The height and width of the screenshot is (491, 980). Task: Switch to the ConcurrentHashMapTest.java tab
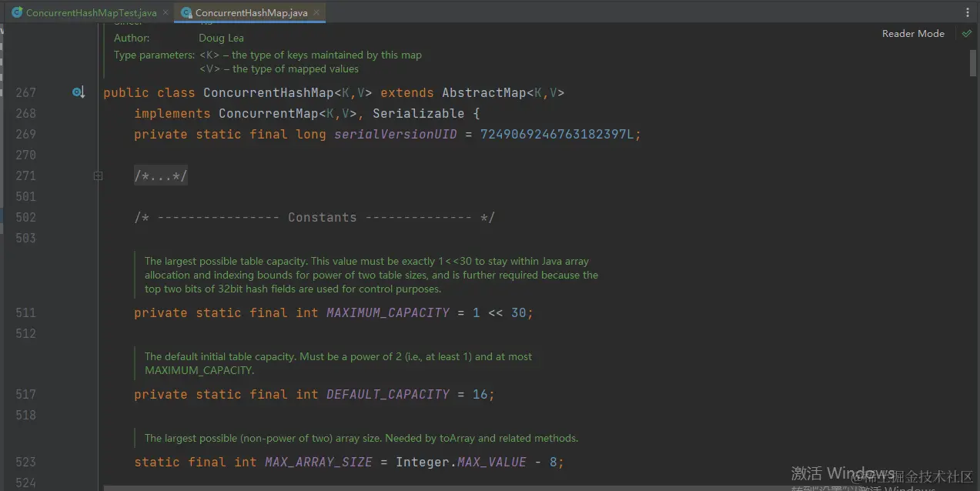[91, 13]
